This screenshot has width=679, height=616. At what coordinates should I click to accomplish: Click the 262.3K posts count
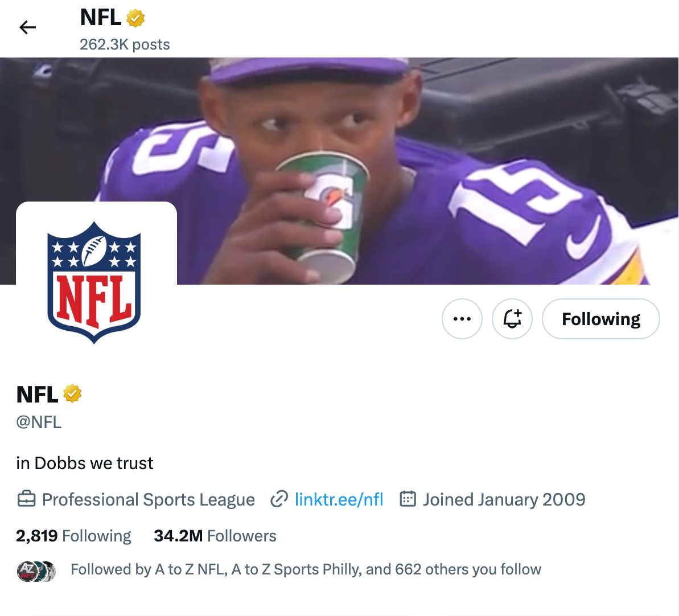(125, 44)
